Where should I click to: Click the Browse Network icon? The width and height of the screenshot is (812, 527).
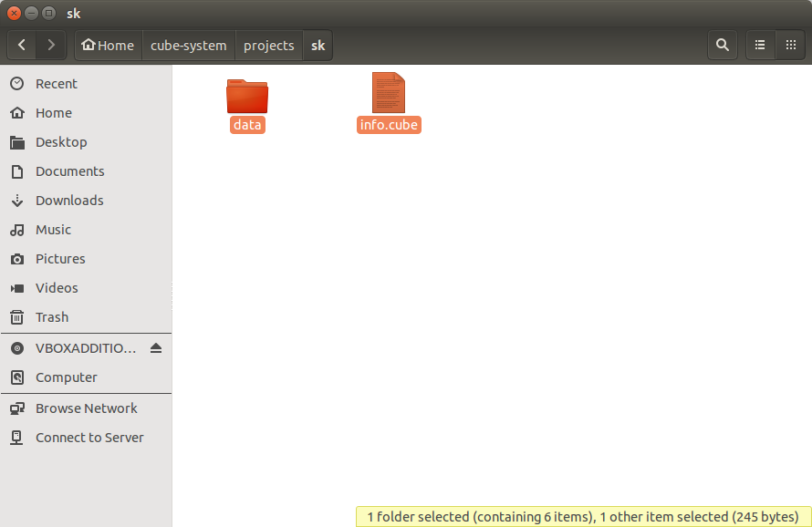click(x=17, y=408)
